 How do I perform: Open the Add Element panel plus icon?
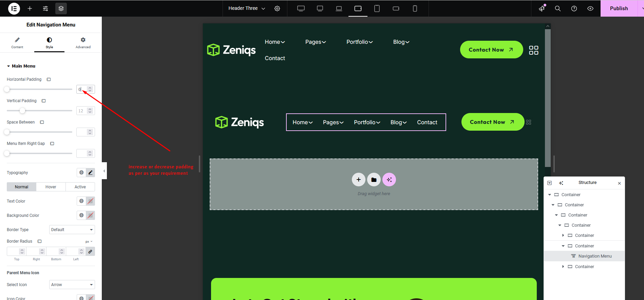(30, 8)
